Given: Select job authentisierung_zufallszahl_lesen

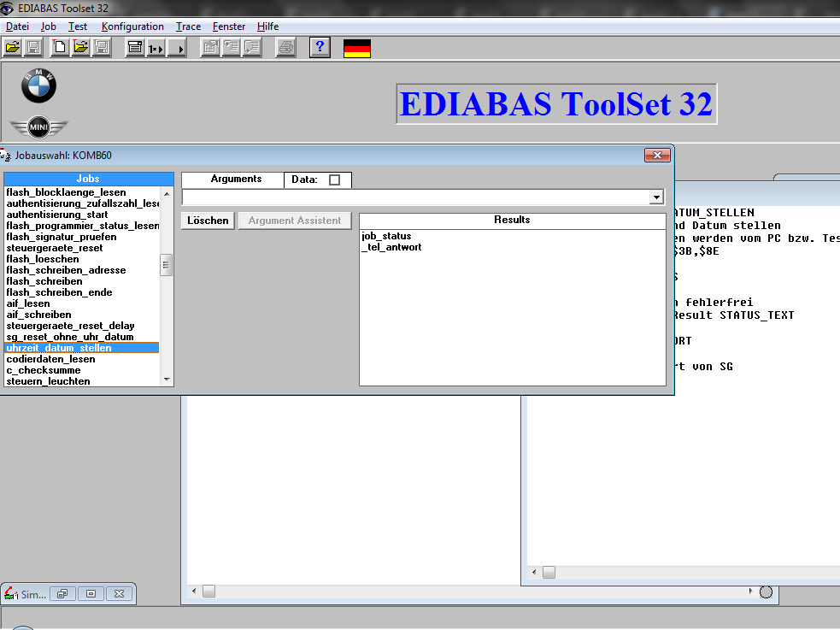Looking at the screenshot, I should 81,203.
